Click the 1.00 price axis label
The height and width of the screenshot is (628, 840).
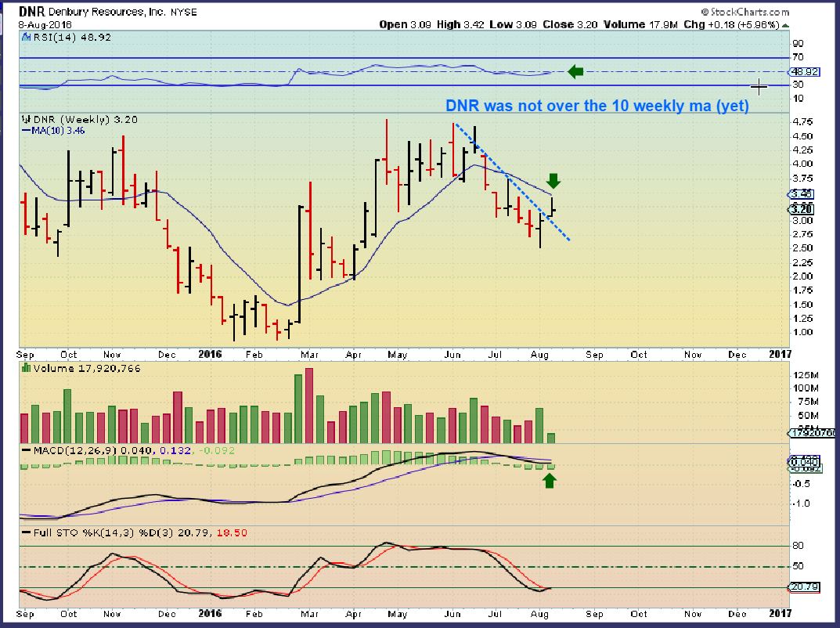click(802, 332)
